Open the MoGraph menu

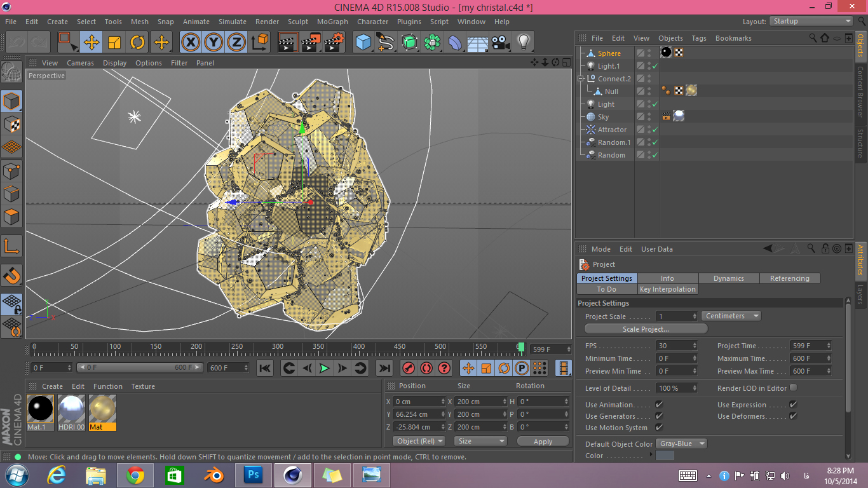[333, 22]
